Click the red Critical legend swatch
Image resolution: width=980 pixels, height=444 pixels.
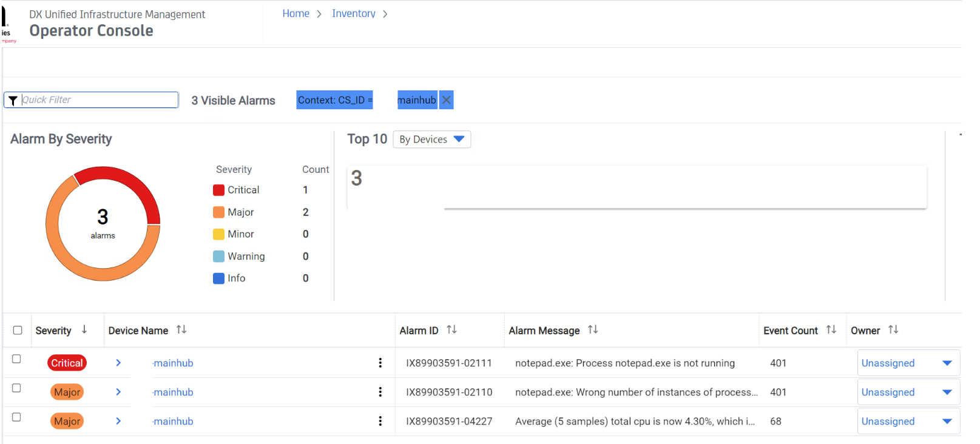(x=218, y=190)
